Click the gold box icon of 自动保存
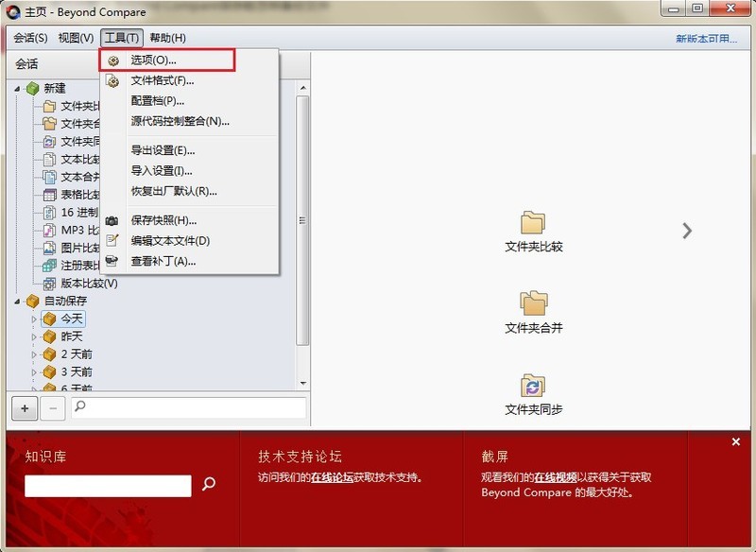The height and width of the screenshot is (552, 756). tap(32, 302)
